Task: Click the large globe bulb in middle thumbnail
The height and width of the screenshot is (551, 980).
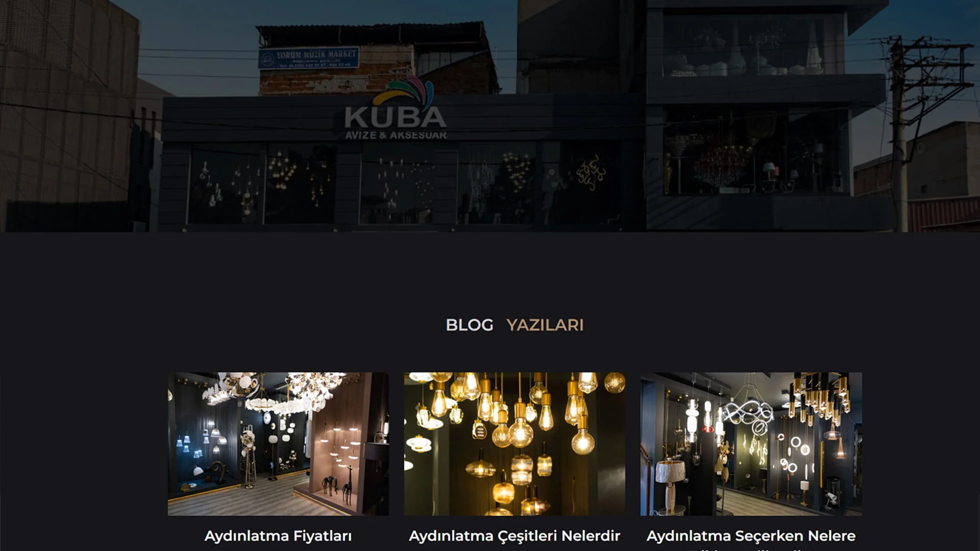Action: tap(583, 439)
